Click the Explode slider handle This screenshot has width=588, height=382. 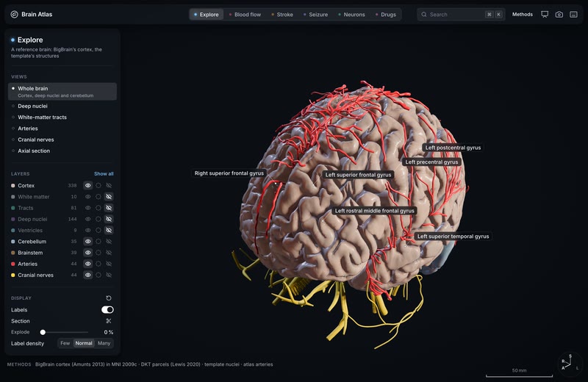pyautogui.click(x=43, y=332)
